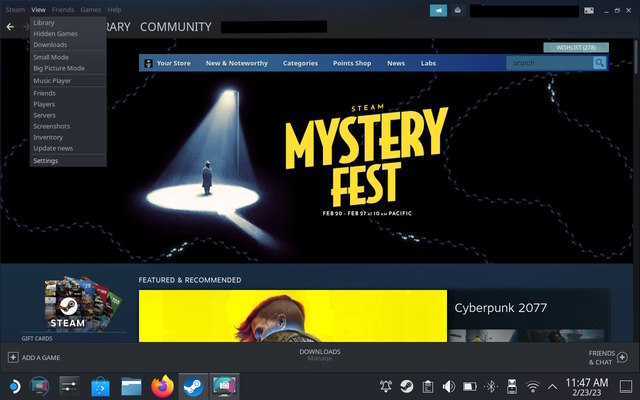Open the WISHLIST (278) button
The image size is (640, 400).
(576, 48)
